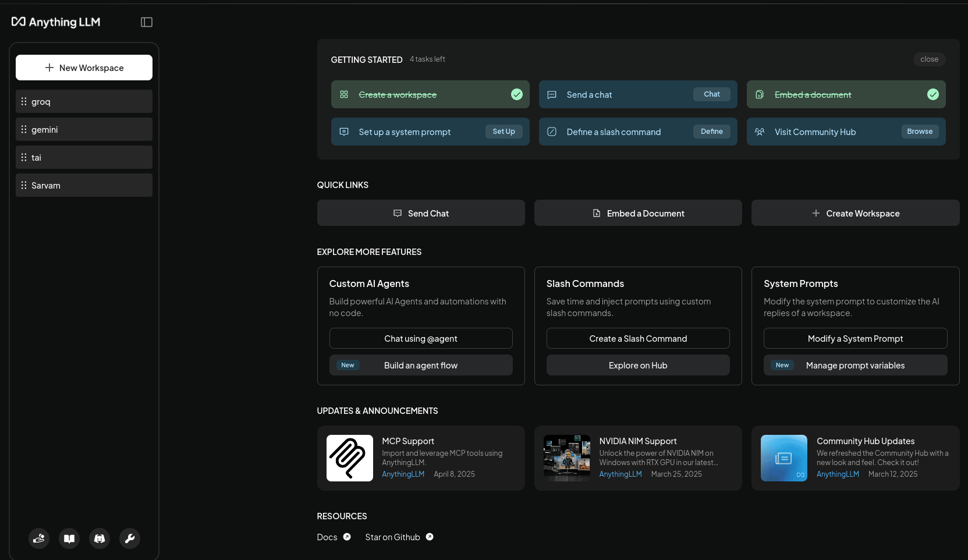
Task: Click the Embed a document completed checkmark
Action: [932, 94]
